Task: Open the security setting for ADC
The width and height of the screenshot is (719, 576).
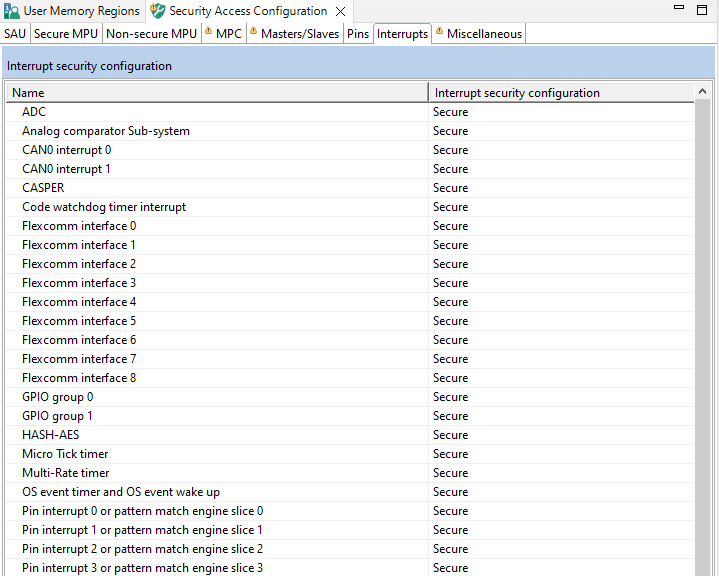Action: click(x=450, y=112)
